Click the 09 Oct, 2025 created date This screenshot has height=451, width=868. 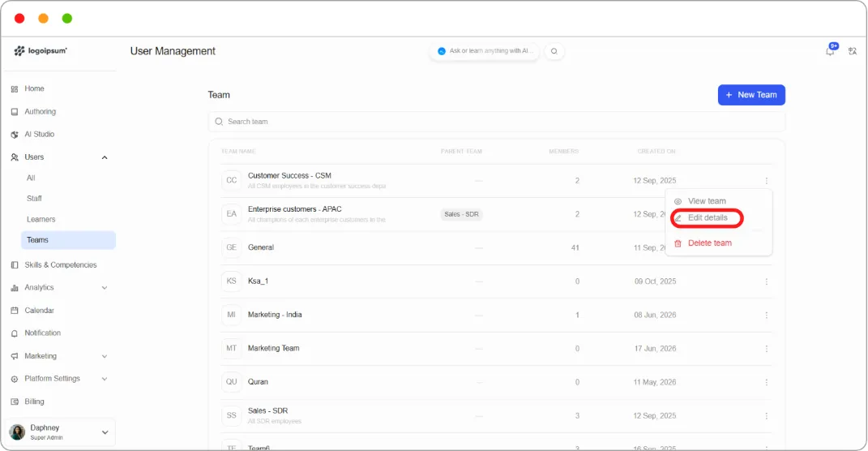point(655,281)
